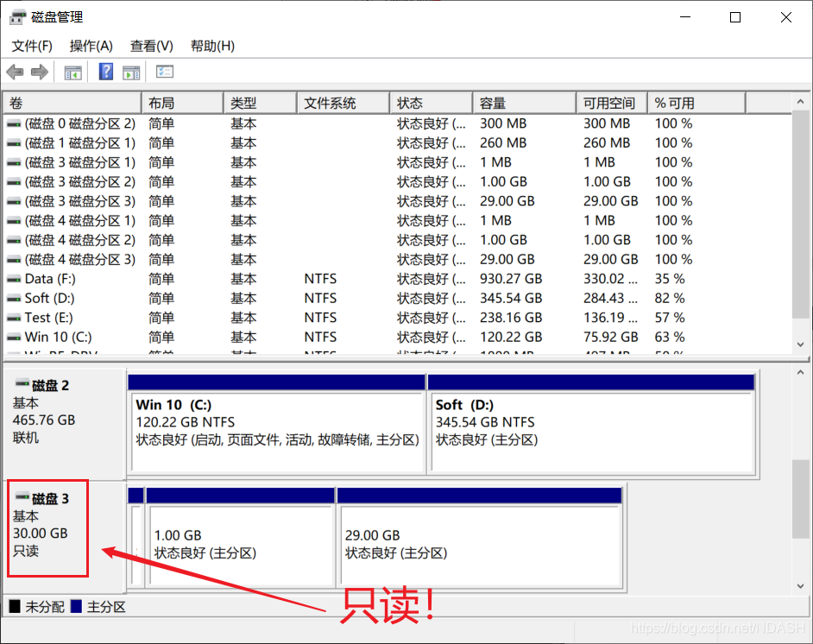Sort by the 类型 column header
This screenshot has height=644, width=813.
pos(261,104)
